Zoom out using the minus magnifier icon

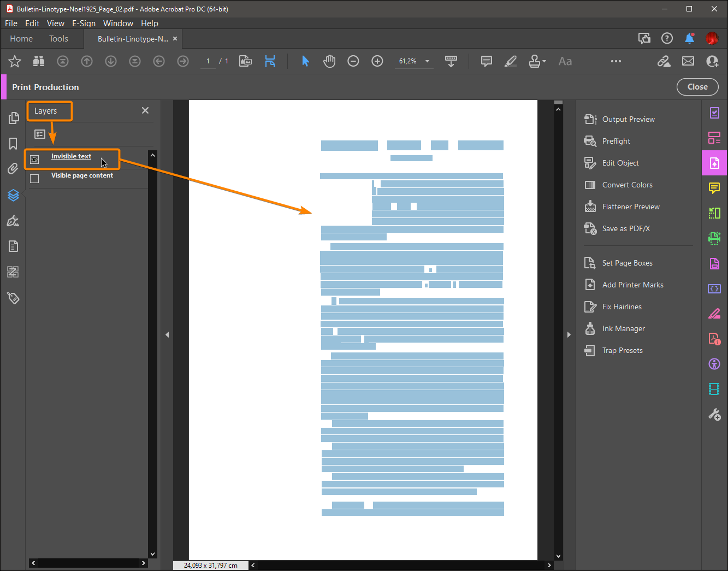tap(353, 61)
